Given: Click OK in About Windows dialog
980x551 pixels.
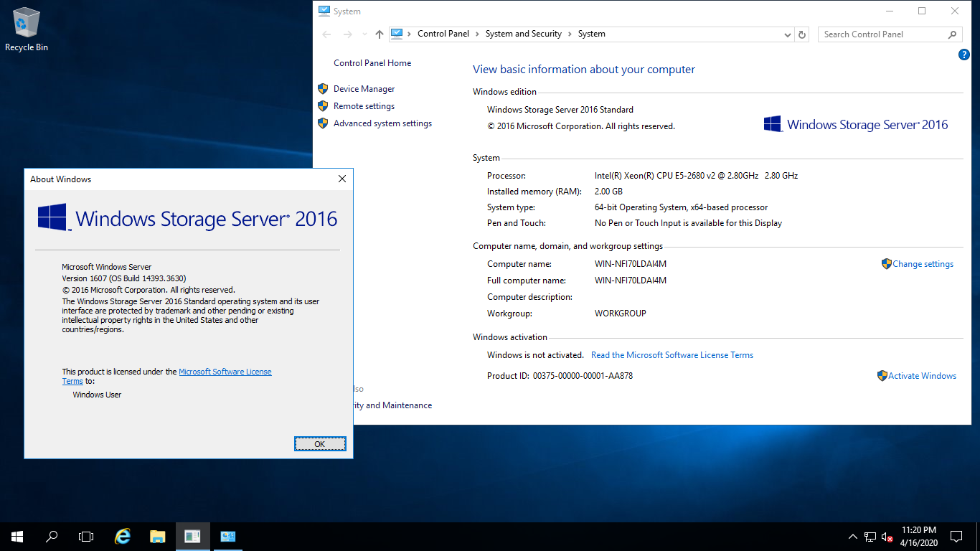Looking at the screenshot, I should tap(320, 444).
